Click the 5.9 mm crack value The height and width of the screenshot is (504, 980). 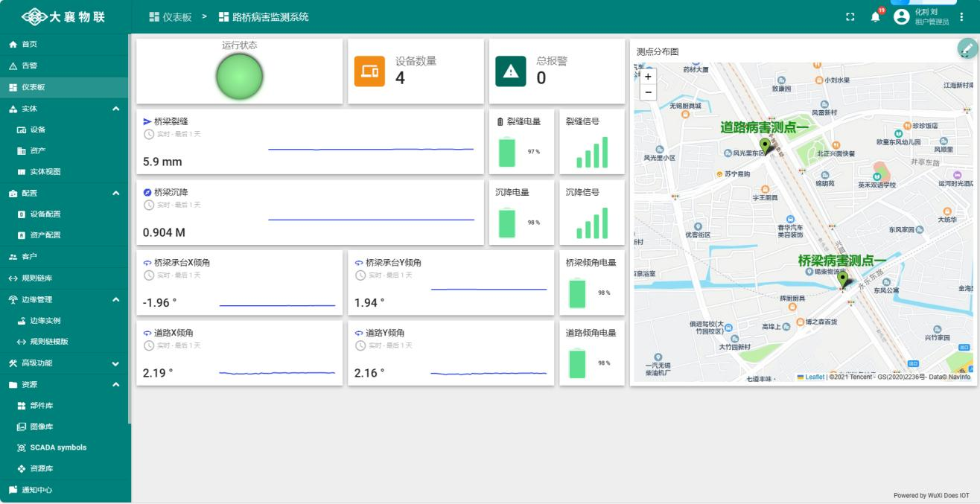162,162
